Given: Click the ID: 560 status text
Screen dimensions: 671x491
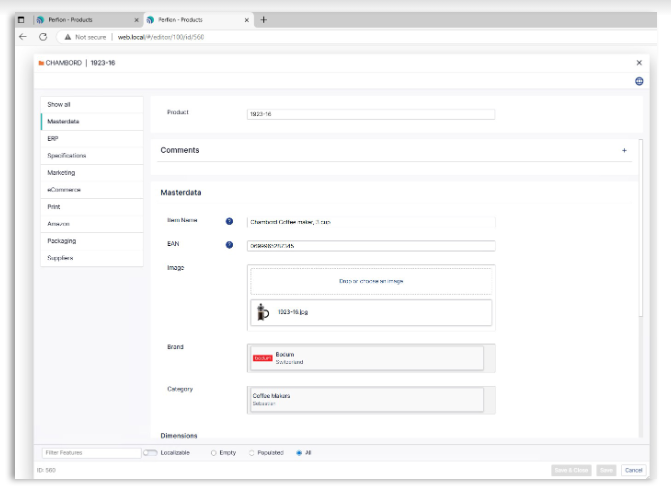Looking at the screenshot, I should click(46, 470).
